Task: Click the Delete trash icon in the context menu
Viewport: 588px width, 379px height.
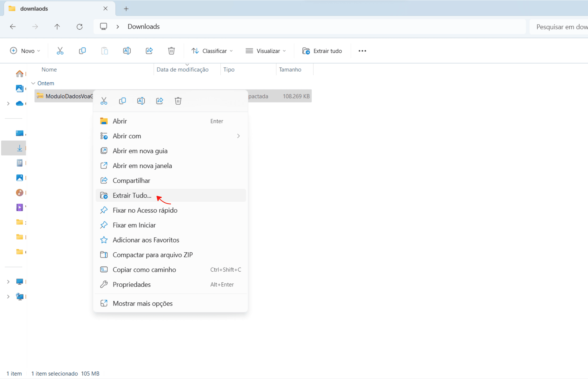Action: [x=178, y=101]
